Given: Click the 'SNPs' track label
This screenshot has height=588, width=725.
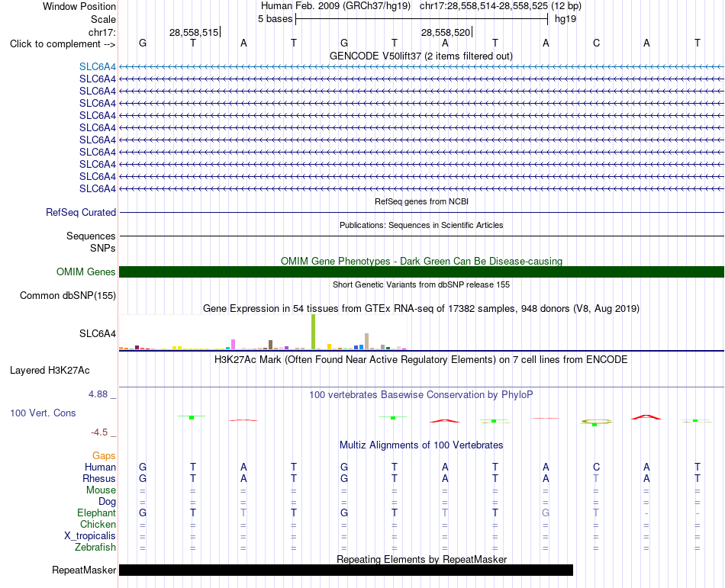Looking at the screenshot, I should (x=103, y=248).
